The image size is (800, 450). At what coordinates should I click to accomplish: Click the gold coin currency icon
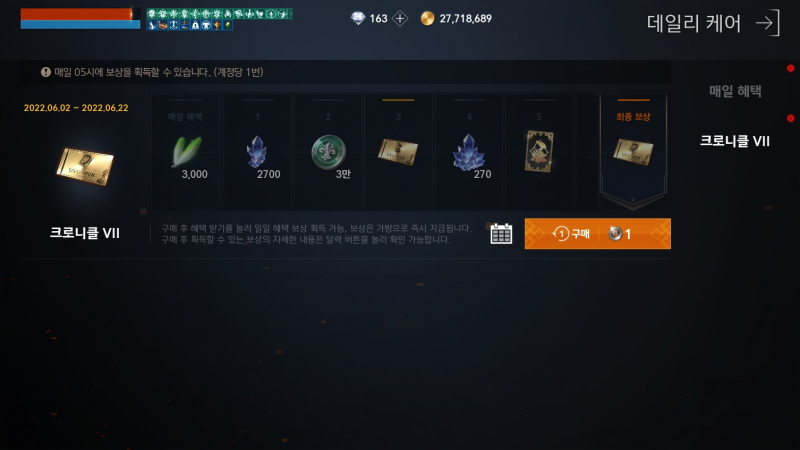click(428, 19)
